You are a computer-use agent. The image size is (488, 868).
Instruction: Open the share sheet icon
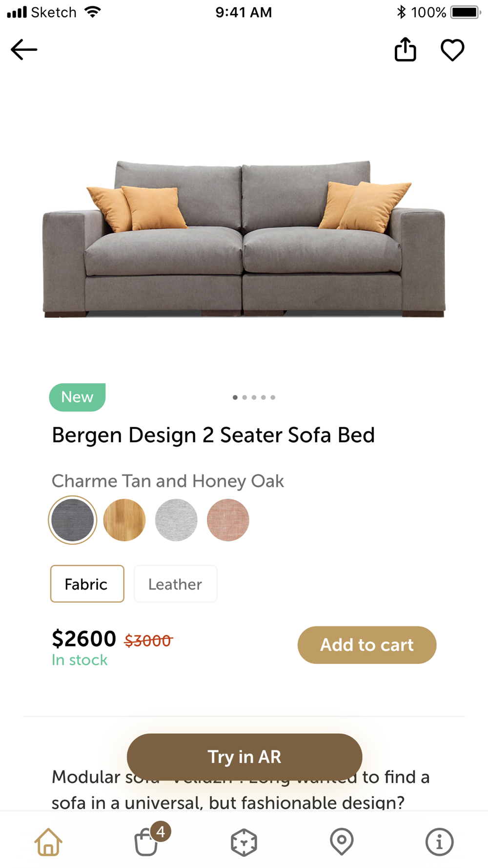click(405, 49)
